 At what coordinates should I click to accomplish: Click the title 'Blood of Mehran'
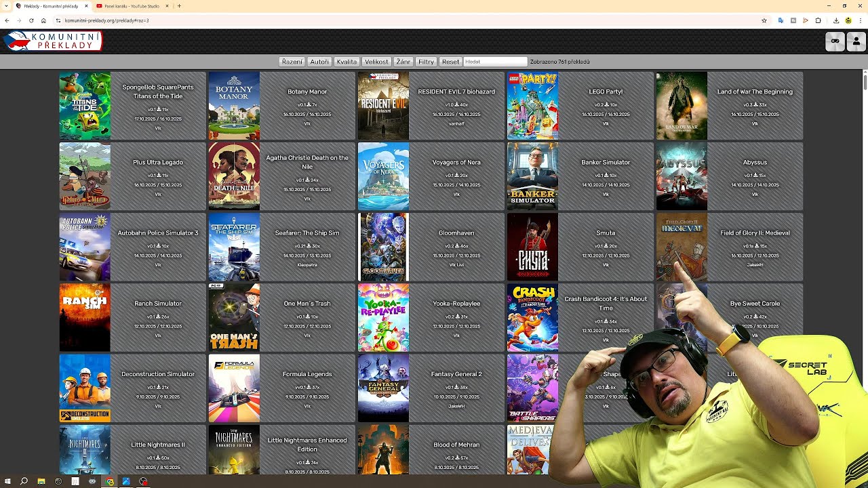point(456,445)
